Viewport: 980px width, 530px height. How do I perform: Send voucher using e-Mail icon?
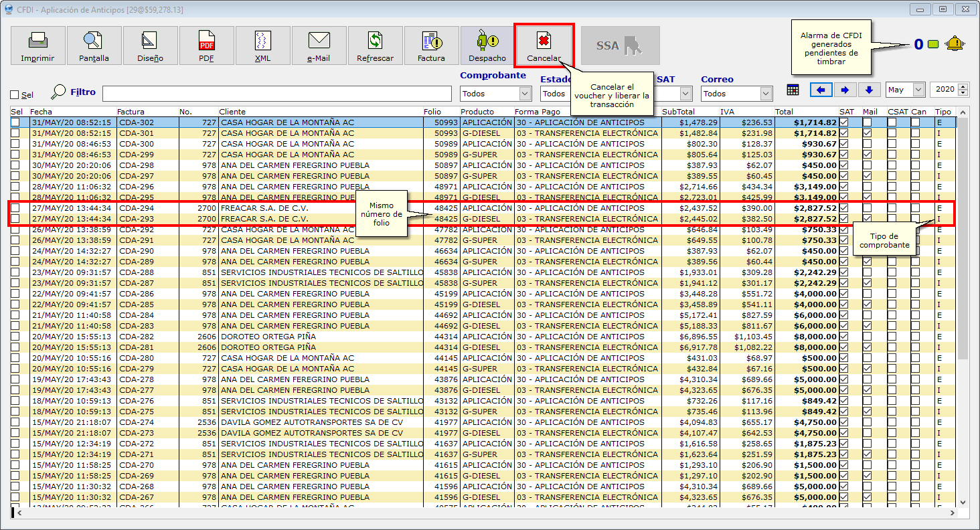(x=319, y=46)
